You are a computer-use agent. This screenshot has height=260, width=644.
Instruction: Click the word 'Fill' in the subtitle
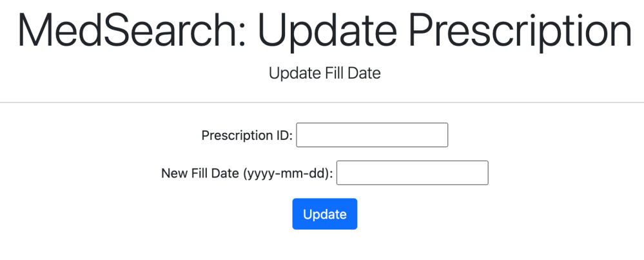pos(332,74)
